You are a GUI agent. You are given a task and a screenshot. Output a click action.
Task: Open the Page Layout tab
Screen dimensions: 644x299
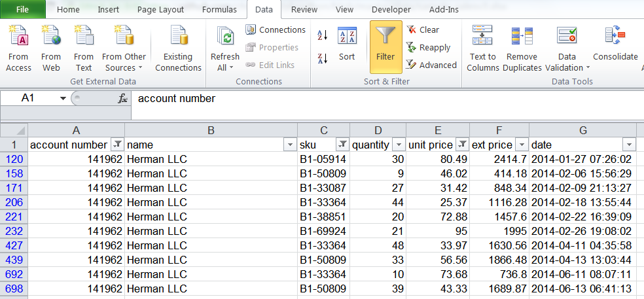(161, 10)
